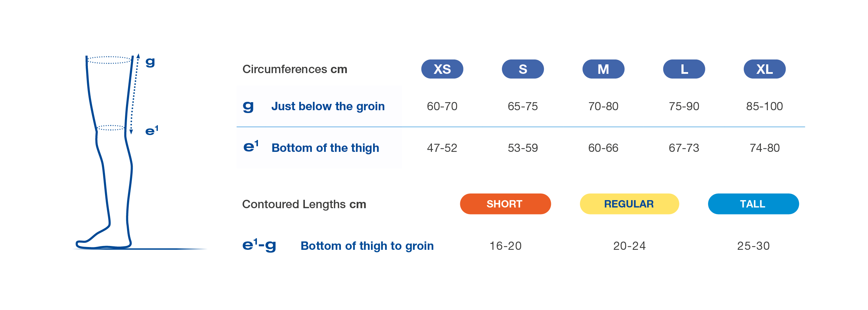The image size is (868, 310).
Task: Click the e¹ symbol in the thigh row
Action: (251, 147)
